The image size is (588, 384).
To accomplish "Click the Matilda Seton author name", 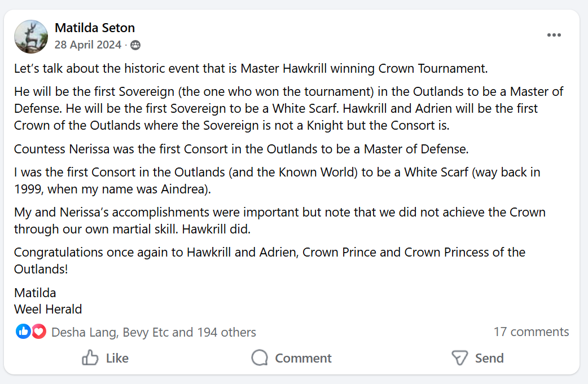I will click(x=95, y=28).
